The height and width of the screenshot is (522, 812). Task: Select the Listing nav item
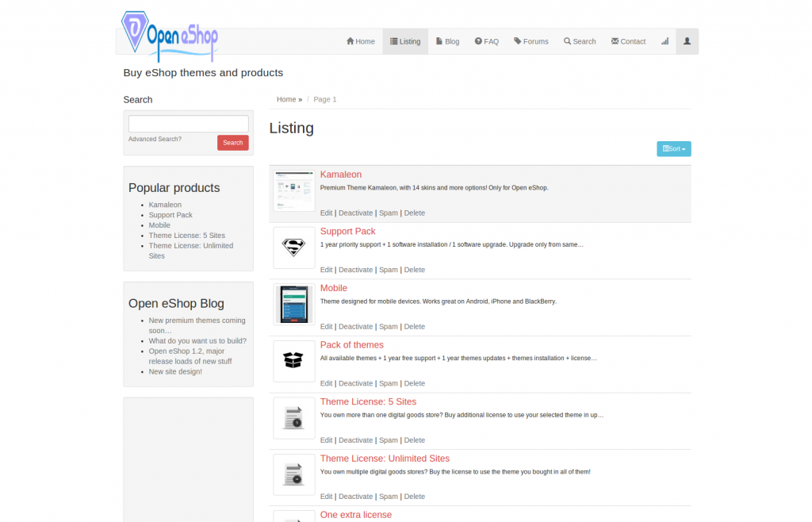tap(405, 41)
